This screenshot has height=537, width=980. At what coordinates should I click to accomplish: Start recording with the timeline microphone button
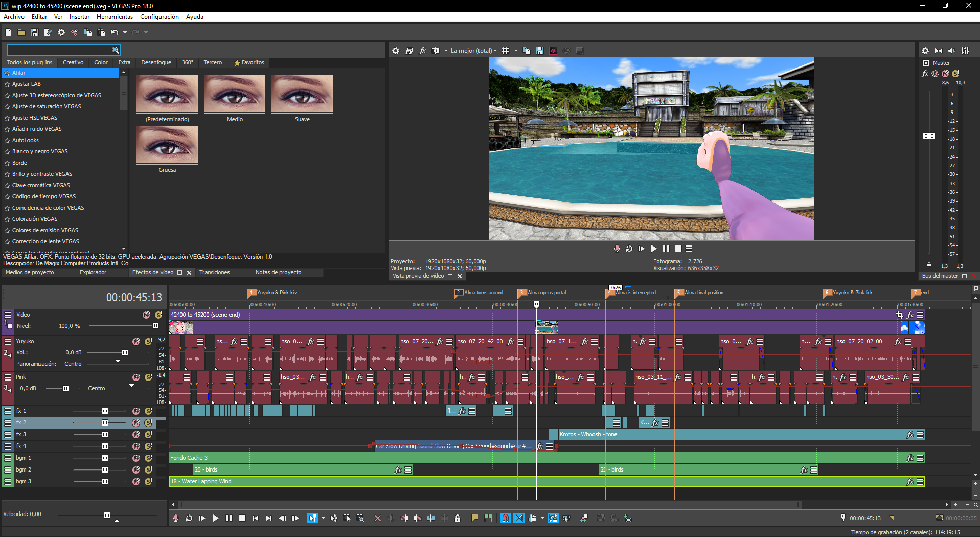[x=176, y=518]
